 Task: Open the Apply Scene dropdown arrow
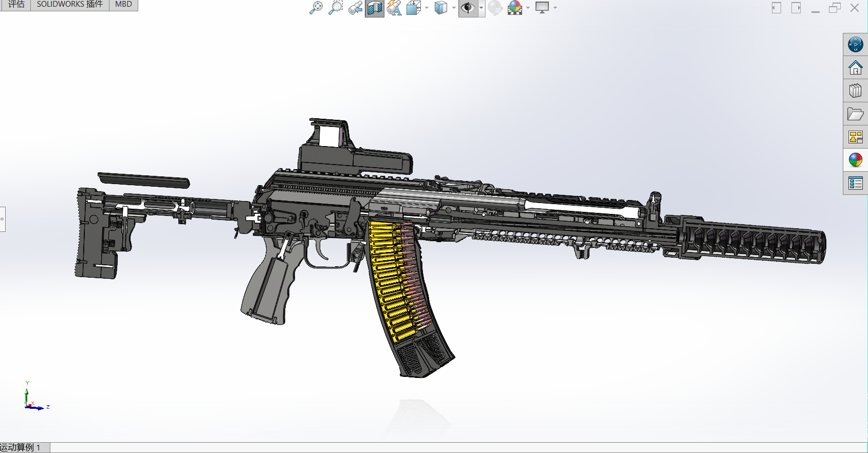[528, 8]
